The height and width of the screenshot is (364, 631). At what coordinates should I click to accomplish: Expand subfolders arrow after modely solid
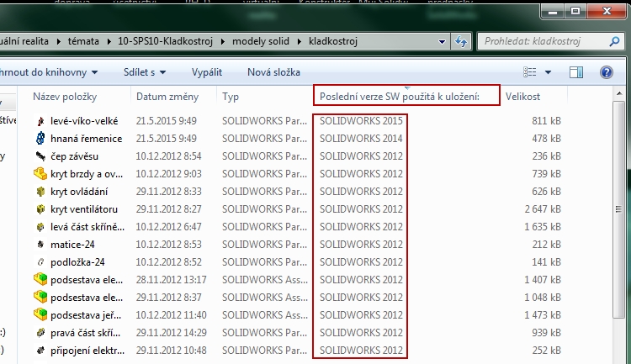pyautogui.click(x=299, y=41)
